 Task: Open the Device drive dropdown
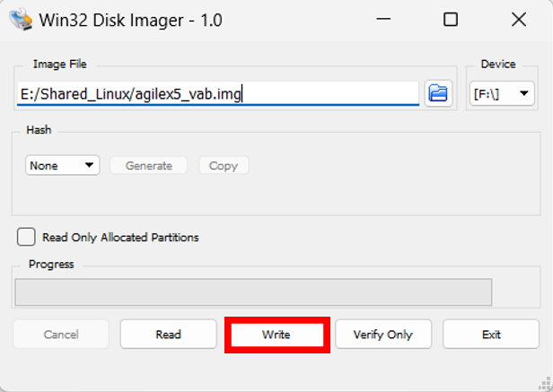point(501,93)
